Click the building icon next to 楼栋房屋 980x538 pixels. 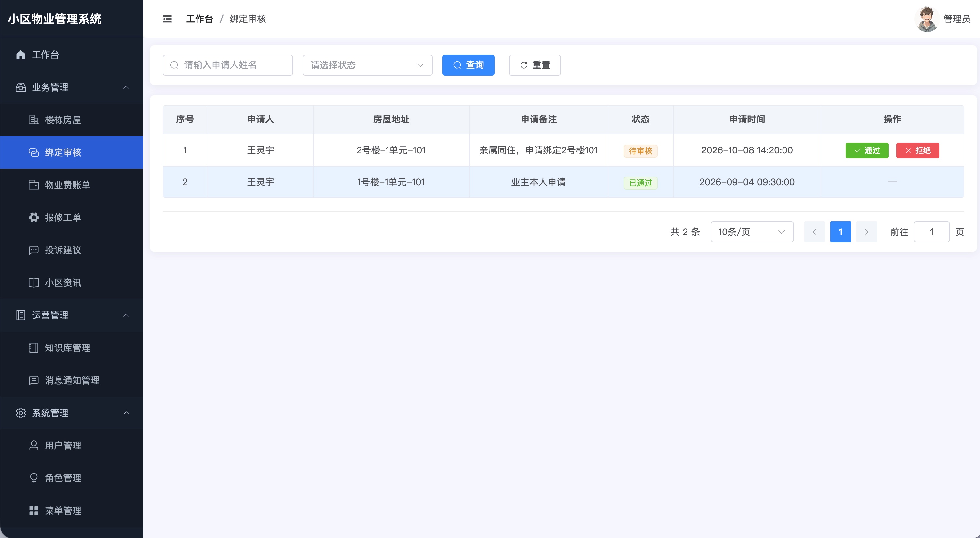point(34,120)
